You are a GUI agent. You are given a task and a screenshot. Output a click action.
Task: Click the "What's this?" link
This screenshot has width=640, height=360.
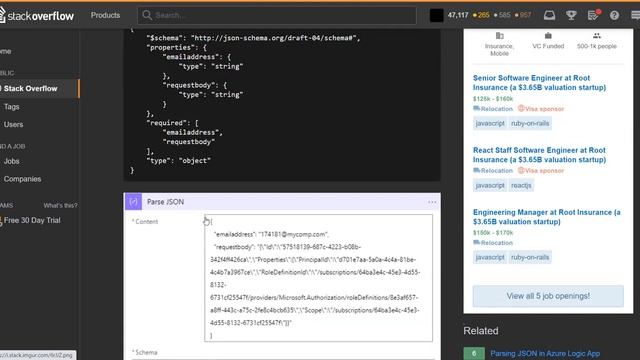[x=60, y=205]
